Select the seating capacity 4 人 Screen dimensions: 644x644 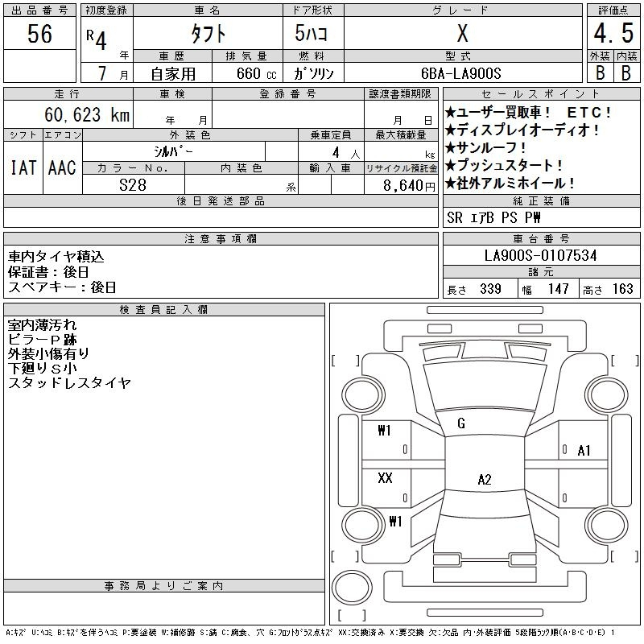[346, 153]
